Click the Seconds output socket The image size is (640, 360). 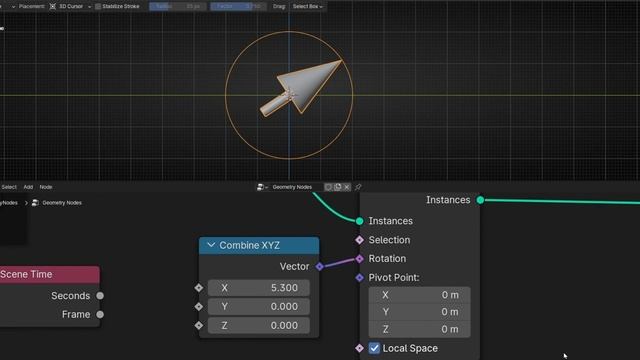click(100, 296)
